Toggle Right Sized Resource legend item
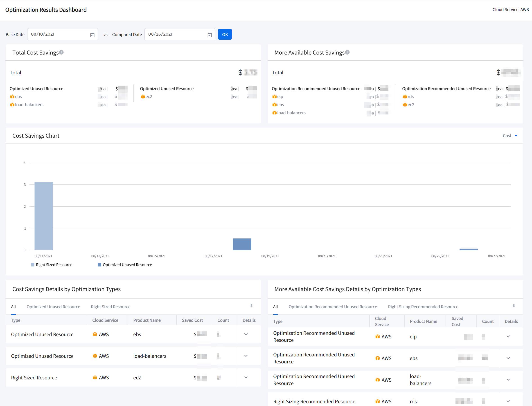 (x=51, y=265)
